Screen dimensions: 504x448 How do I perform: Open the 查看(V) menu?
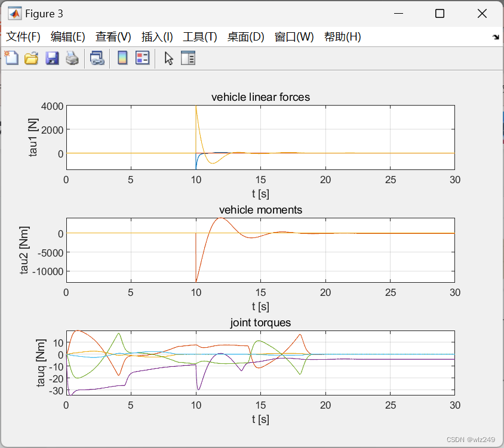(113, 36)
